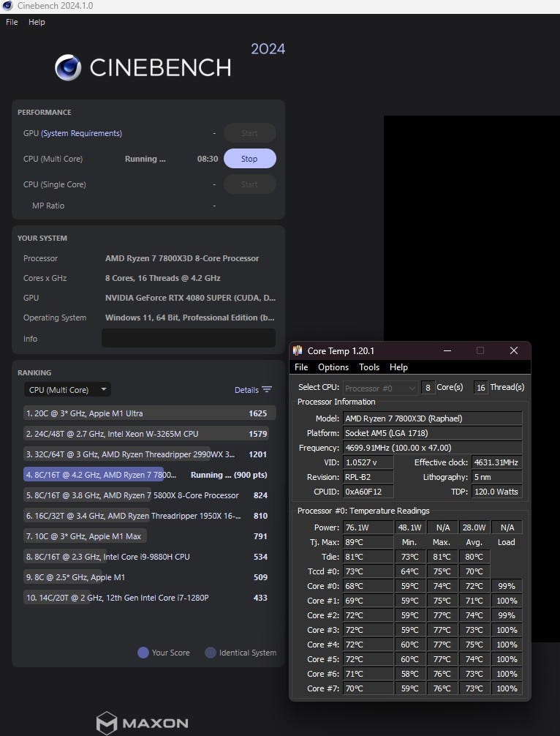
Task: Click the Info text field
Action: pos(189,339)
